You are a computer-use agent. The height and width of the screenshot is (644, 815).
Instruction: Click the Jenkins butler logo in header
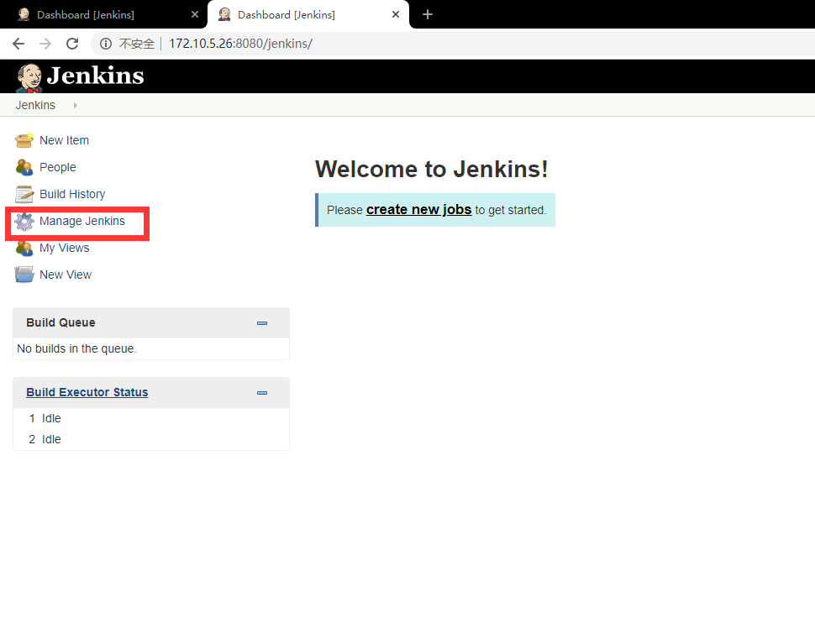tap(29, 77)
